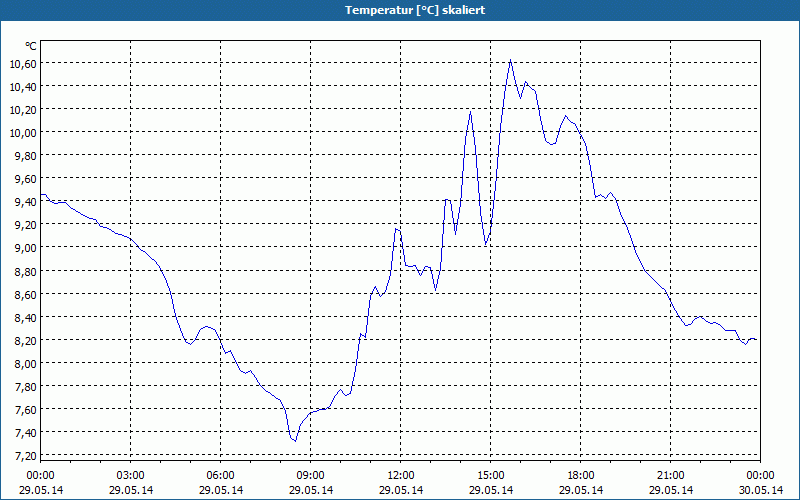This screenshot has width=800, height=500.
Task: Click the 12:00 time axis label
Action: click(401, 475)
